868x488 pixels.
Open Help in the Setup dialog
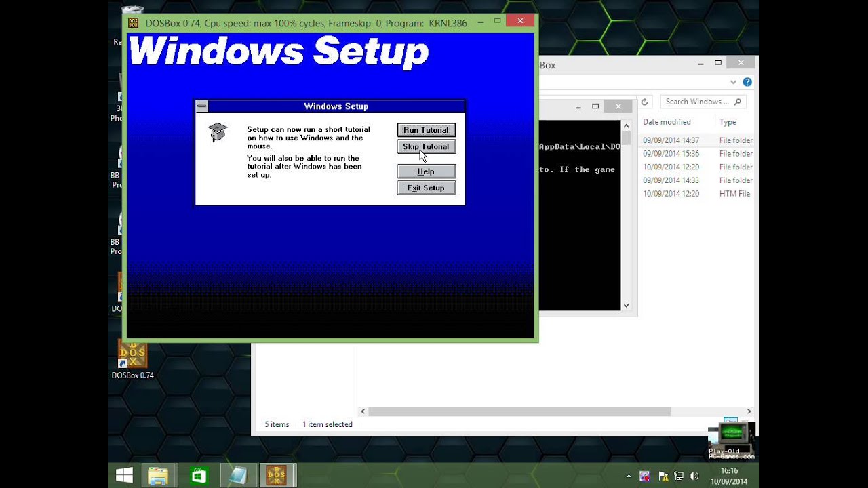[x=426, y=171]
